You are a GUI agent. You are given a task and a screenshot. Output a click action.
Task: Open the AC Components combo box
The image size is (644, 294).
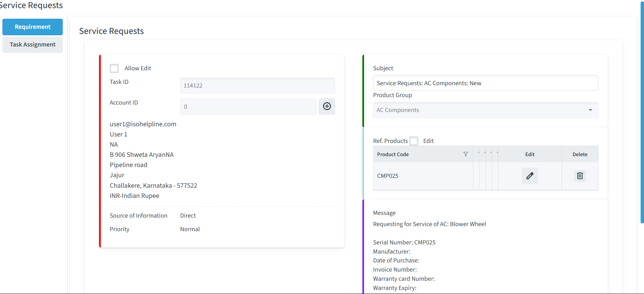coord(486,110)
